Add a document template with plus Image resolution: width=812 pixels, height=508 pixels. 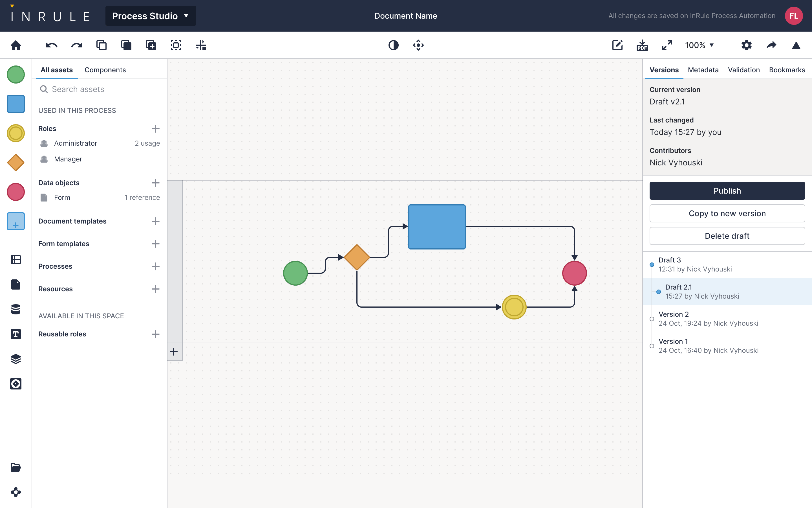coord(155,221)
